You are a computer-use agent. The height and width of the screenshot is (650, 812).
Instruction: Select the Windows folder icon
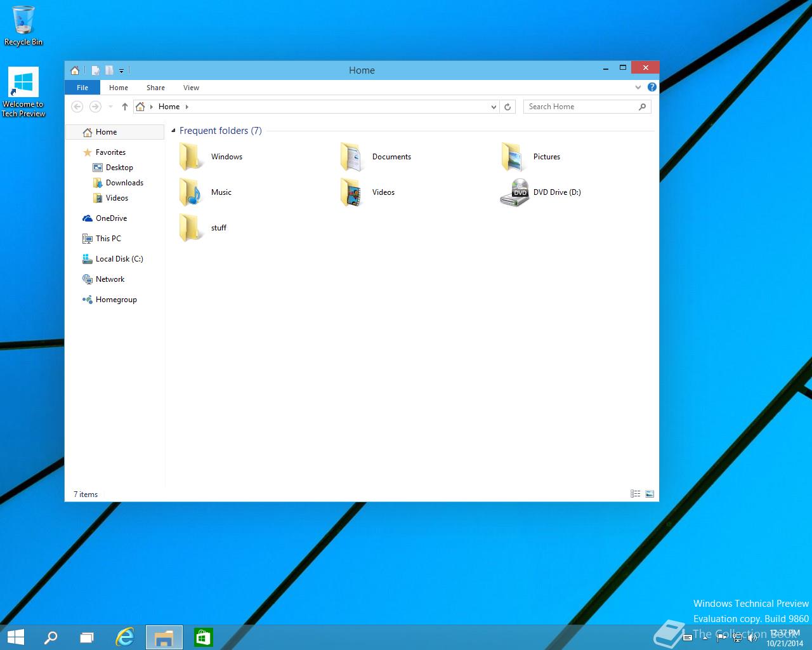coord(191,157)
